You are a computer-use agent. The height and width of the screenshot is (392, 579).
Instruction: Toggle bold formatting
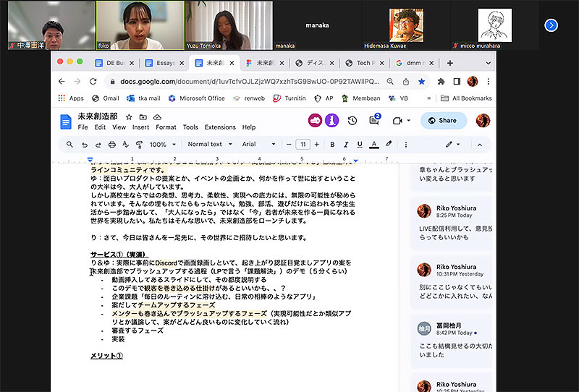tap(332, 145)
